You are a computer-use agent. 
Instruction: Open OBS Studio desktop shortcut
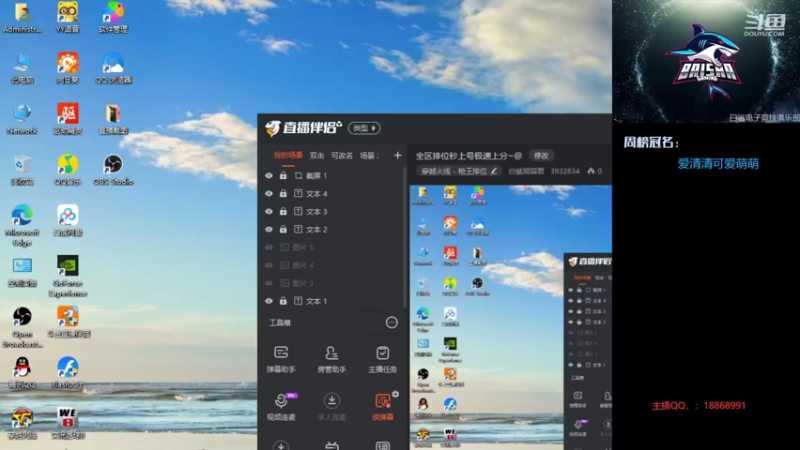coord(113,170)
